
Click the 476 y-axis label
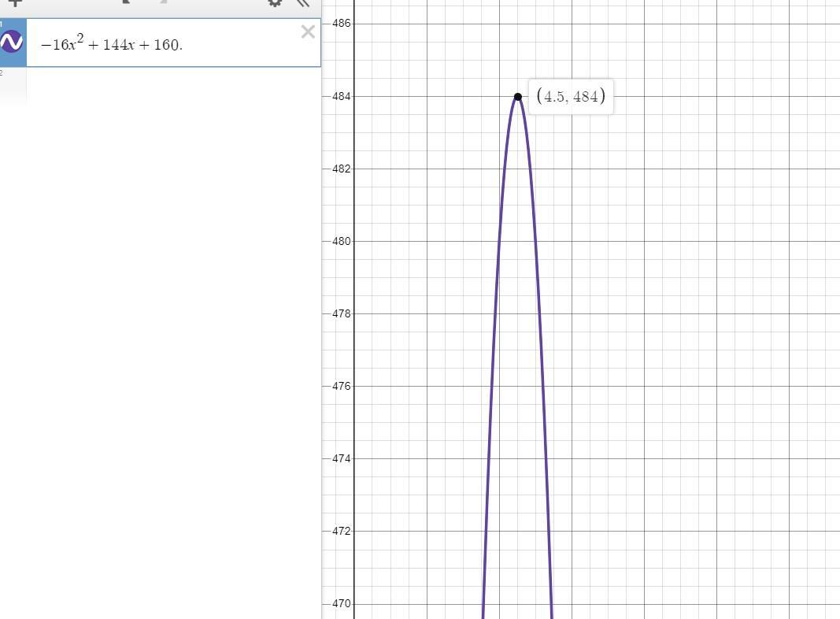(341, 386)
